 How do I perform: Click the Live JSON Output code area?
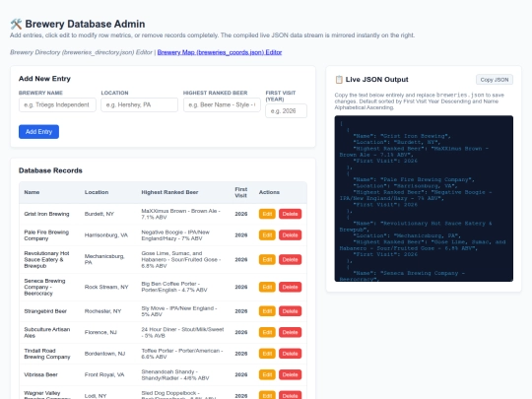tap(424, 198)
